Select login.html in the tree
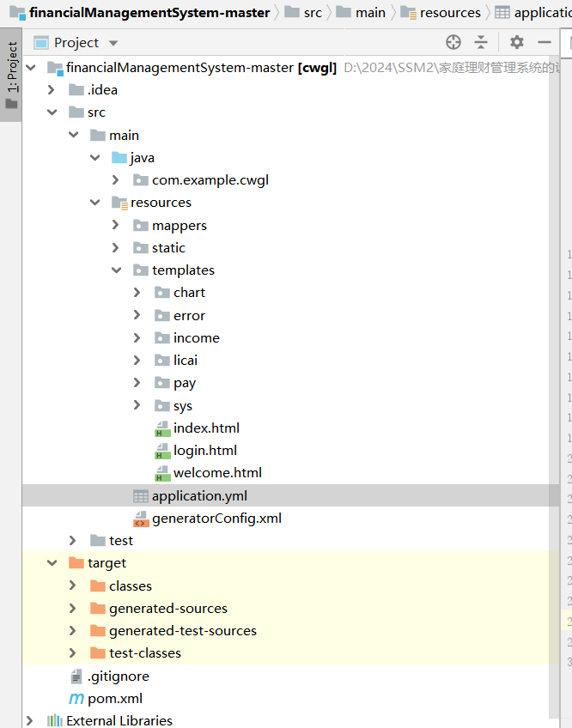The width and height of the screenshot is (572, 728). point(204,451)
